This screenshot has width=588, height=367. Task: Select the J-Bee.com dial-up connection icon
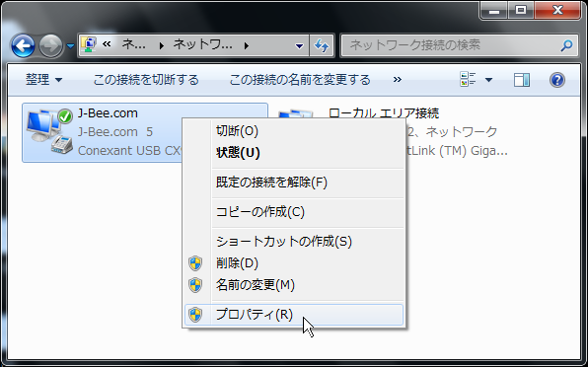click(x=50, y=131)
